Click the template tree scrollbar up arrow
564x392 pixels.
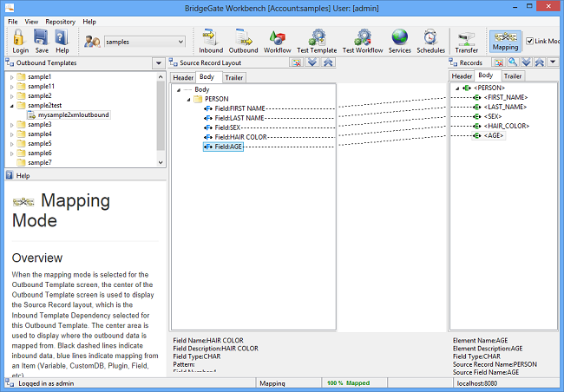161,77
